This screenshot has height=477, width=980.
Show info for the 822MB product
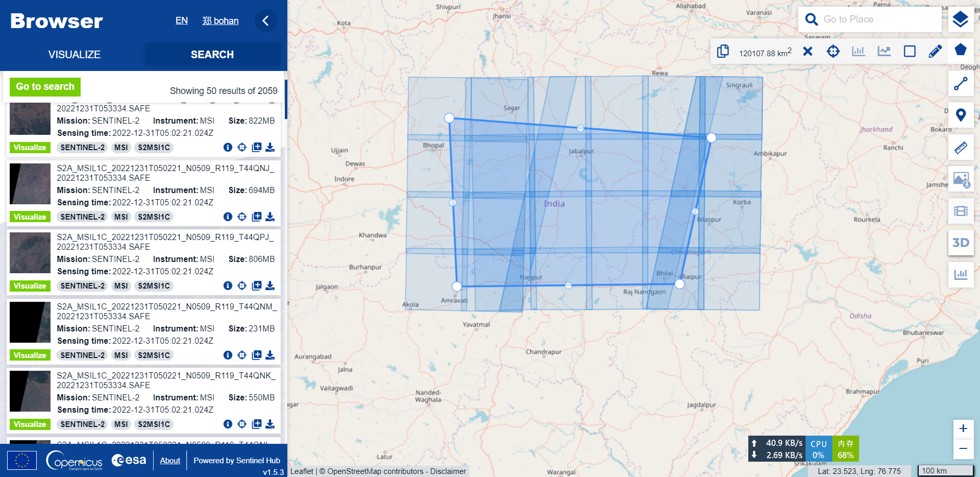tap(228, 147)
